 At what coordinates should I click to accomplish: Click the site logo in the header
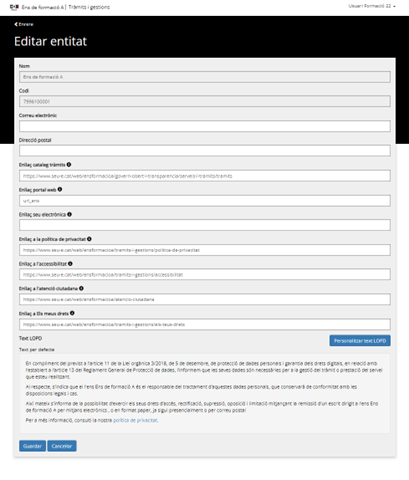point(14,7)
